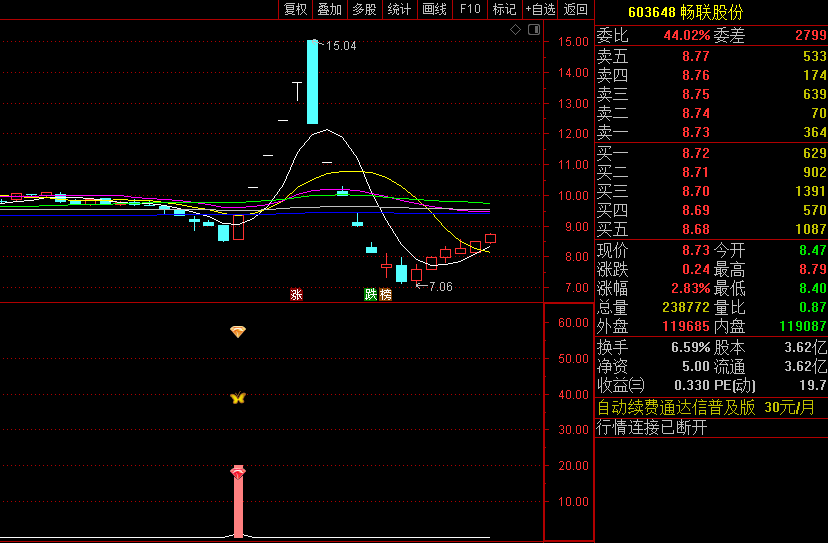Viewport: 828px width, 543px height.
Task: Click the diamond outline icon above chart
Action: click(516, 30)
